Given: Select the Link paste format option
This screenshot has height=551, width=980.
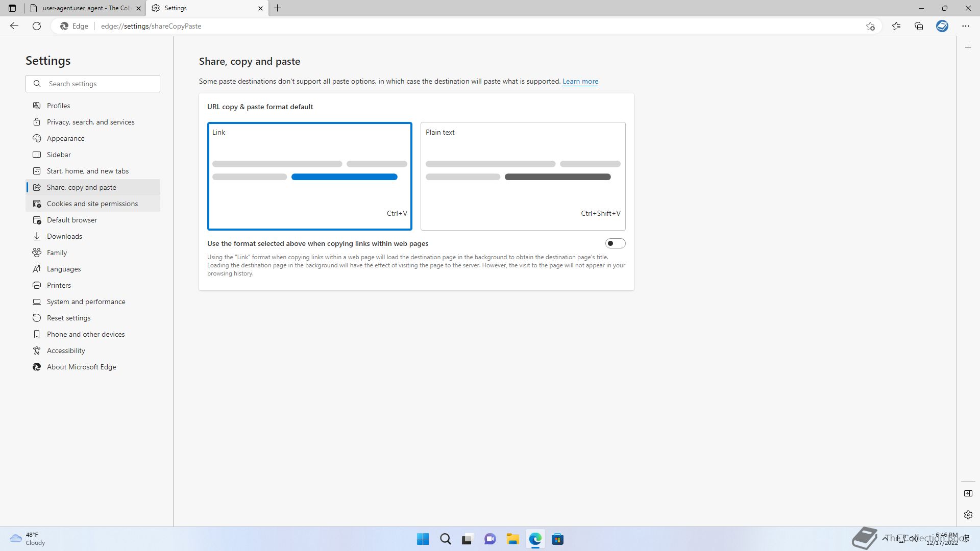Looking at the screenshot, I should (x=309, y=176).
